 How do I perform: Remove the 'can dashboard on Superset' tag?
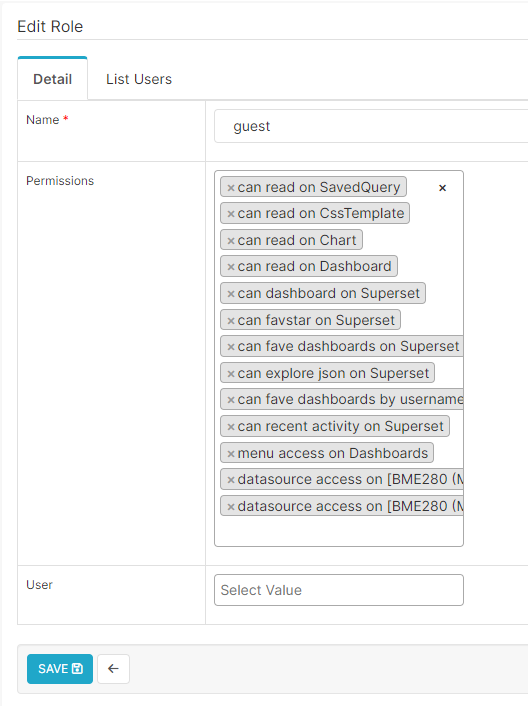coord(231,294)
